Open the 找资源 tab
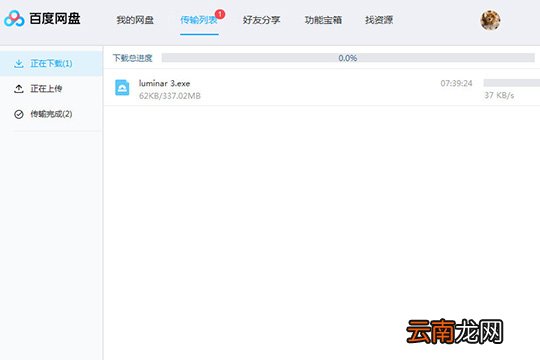 pyautogui.click(x=379, y=20)
